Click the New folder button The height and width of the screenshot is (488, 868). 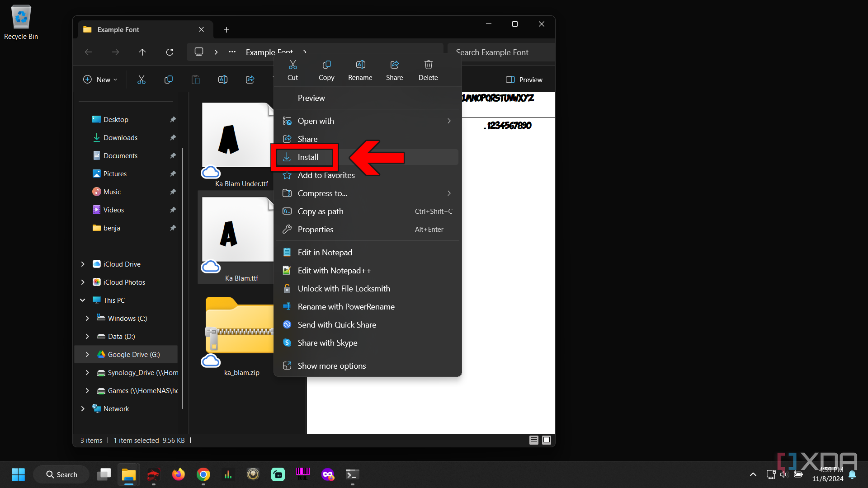[x=101, y=79]
